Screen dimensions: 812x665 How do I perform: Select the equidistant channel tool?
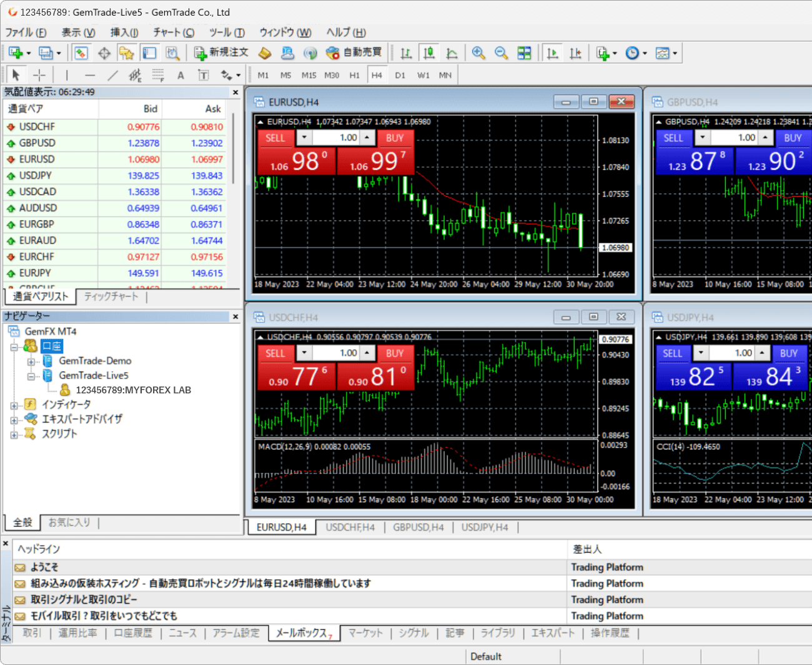(135, 75)
